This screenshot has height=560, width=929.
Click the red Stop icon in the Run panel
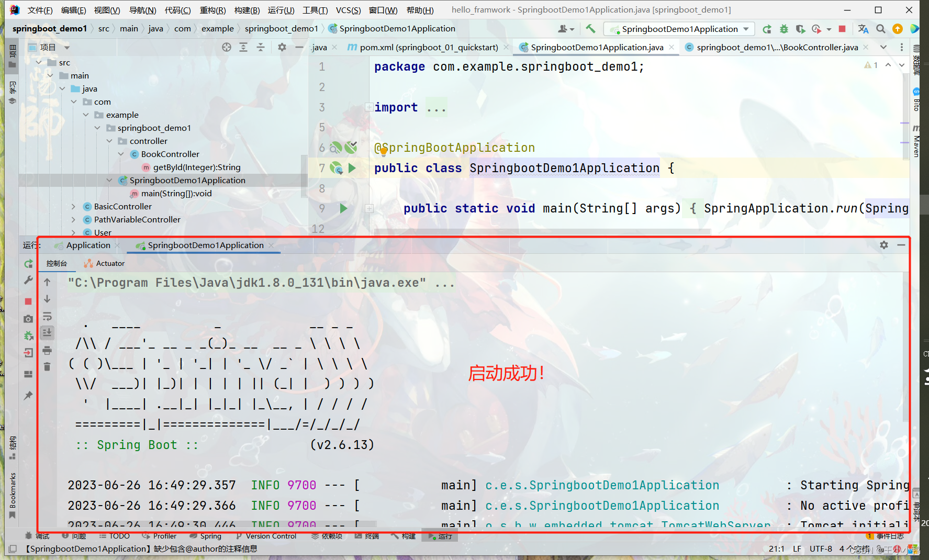click(x=28, y=301)
